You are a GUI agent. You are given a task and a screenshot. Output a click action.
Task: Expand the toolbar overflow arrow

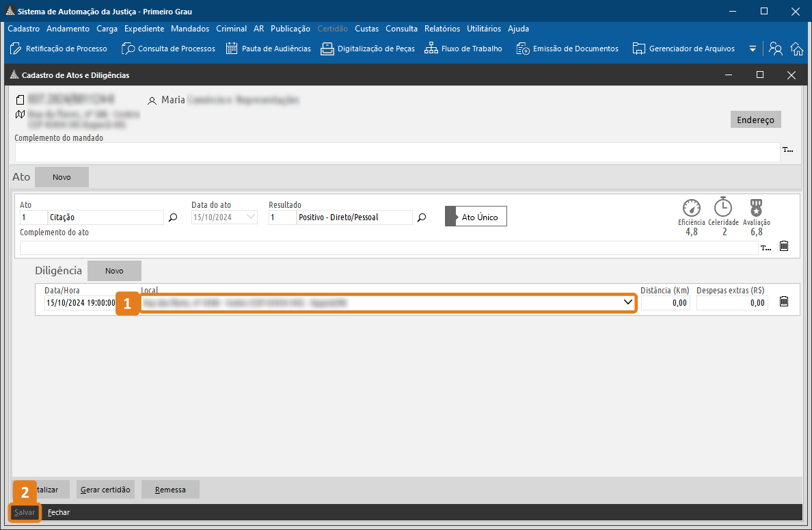(x=753, y=49)
